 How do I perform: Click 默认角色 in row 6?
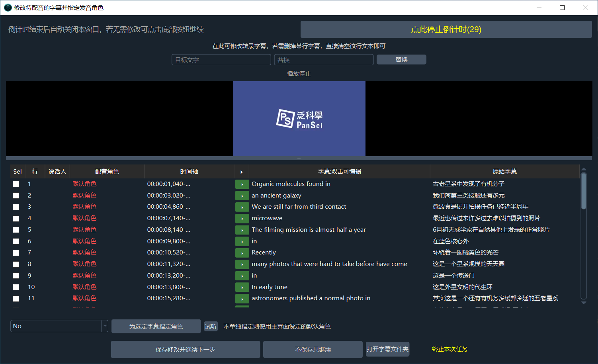point(84,241)
